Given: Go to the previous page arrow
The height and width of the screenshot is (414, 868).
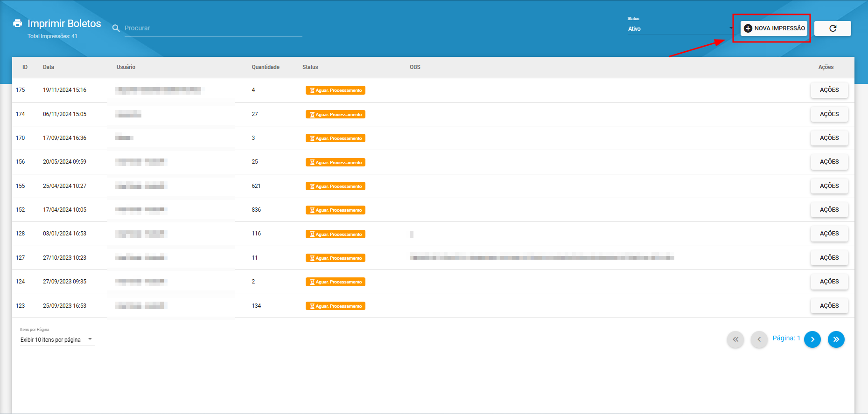Looking at the screenshot, I should point(759,339).
